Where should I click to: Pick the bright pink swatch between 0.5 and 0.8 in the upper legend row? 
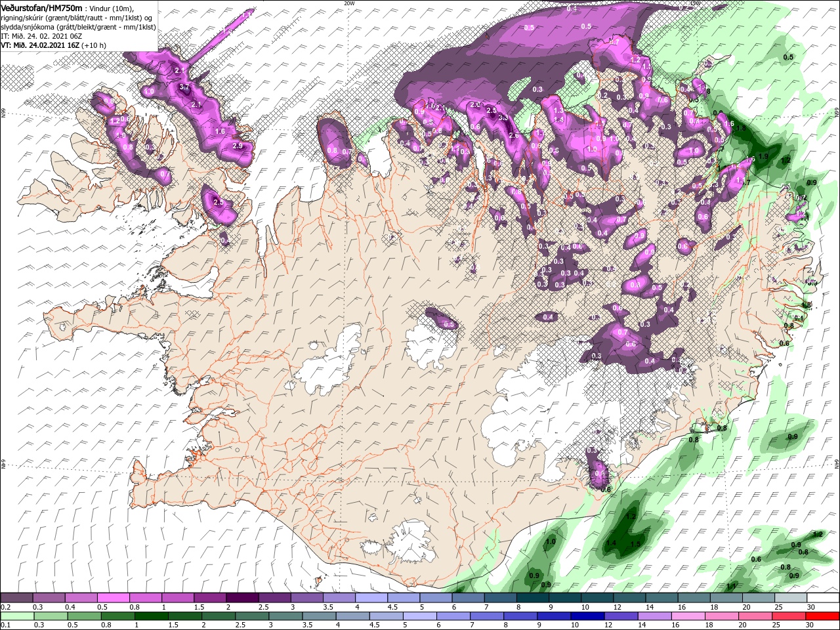(113, 598)
